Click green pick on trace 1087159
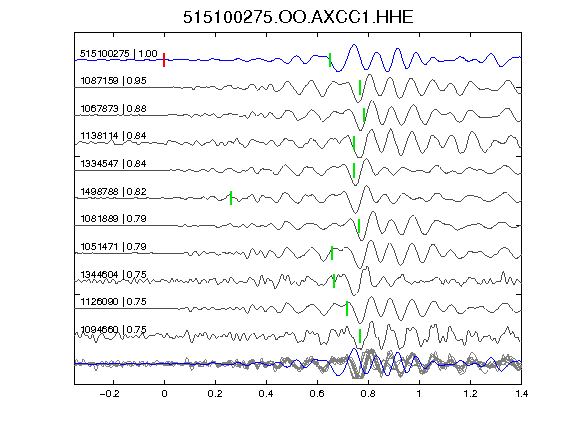 tap(360, 87)
